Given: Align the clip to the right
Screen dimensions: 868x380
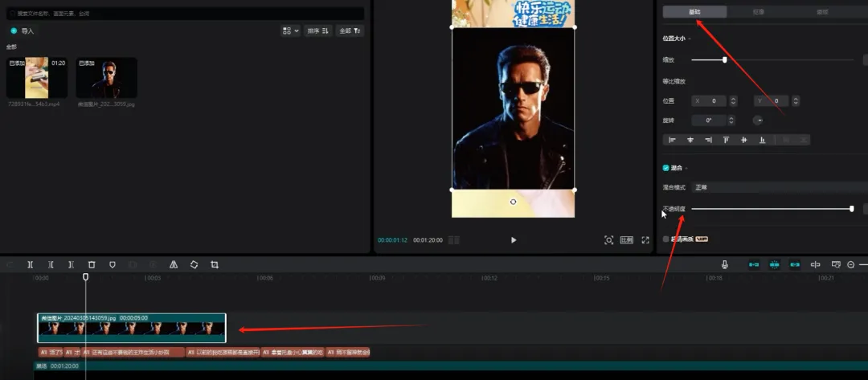Looking at the screenshot, I should click(x=708, y=140).
